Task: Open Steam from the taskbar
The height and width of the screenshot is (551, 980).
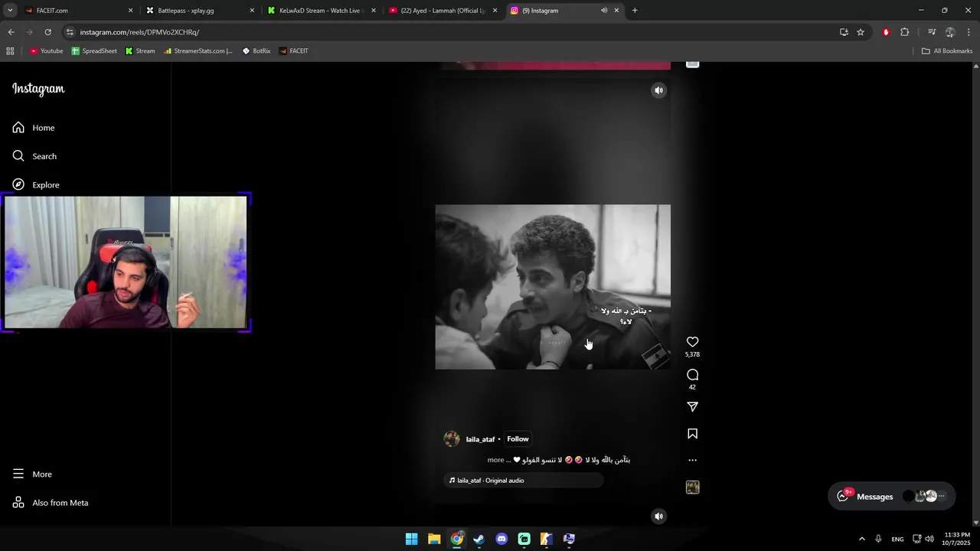Action: 479,539
